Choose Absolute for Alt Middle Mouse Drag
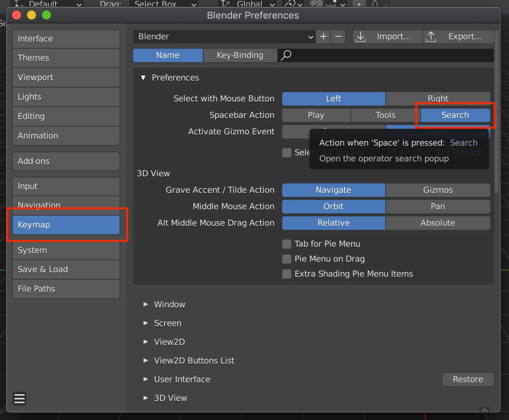This screenshot has width=509, height=420. 438,223
